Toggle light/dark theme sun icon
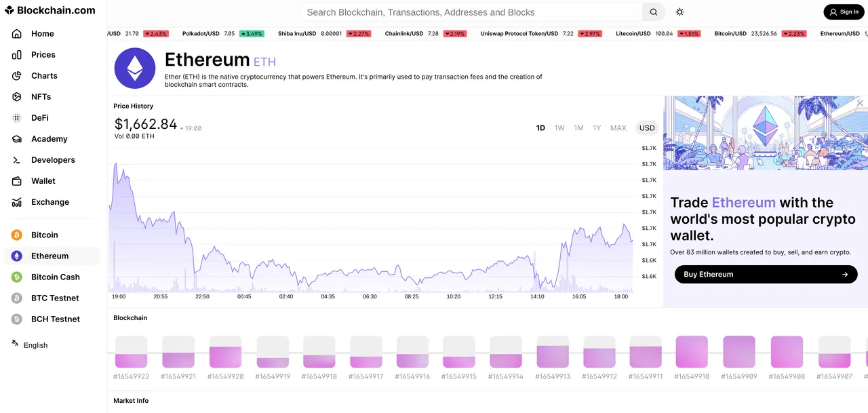 (679, 12)
